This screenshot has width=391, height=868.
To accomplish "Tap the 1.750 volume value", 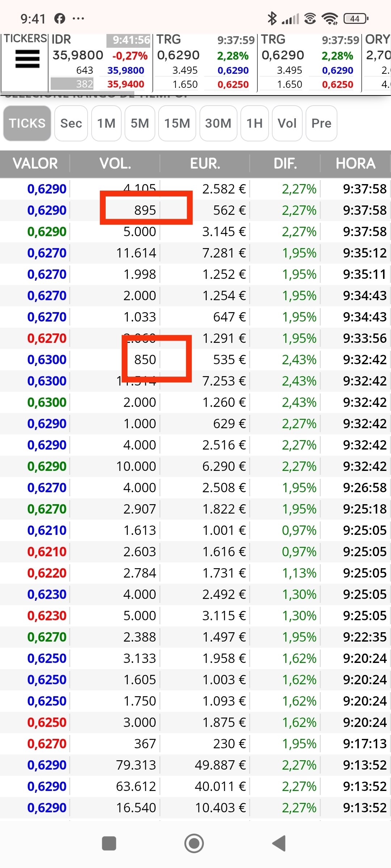I will 140,701.
